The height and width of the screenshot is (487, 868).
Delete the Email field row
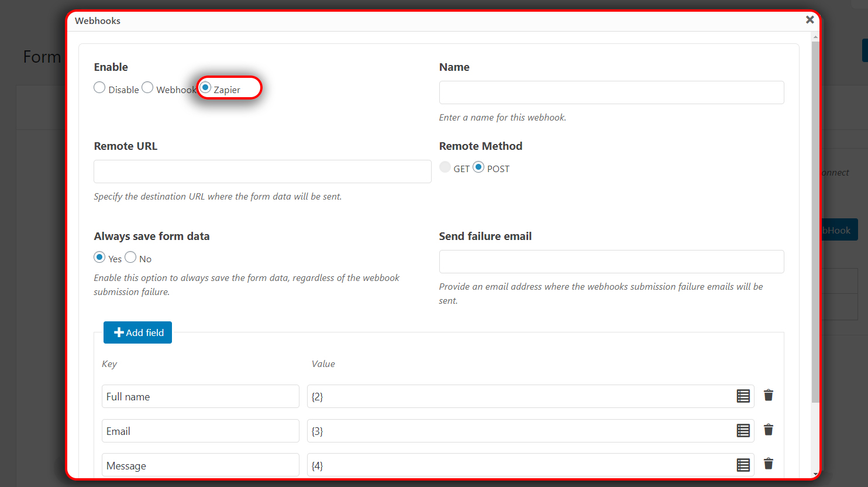pos(769,430)
